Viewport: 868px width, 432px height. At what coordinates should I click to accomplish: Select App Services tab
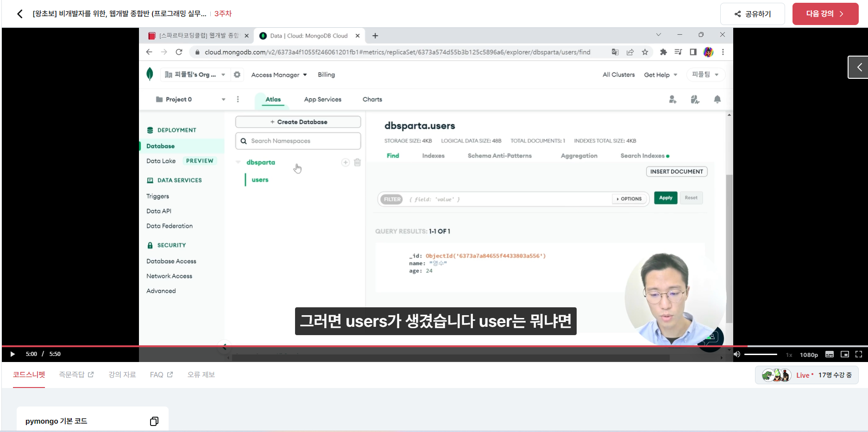click(322, 99)
